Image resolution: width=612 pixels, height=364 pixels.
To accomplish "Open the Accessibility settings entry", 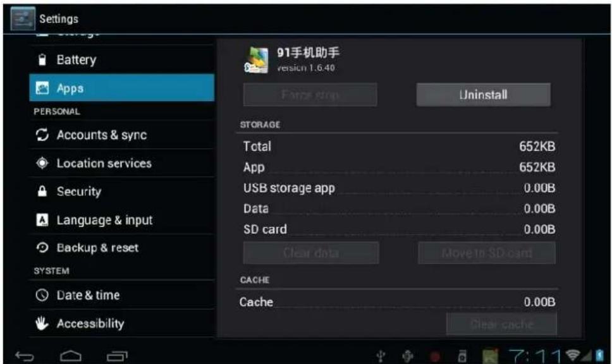I will point(122,324).
